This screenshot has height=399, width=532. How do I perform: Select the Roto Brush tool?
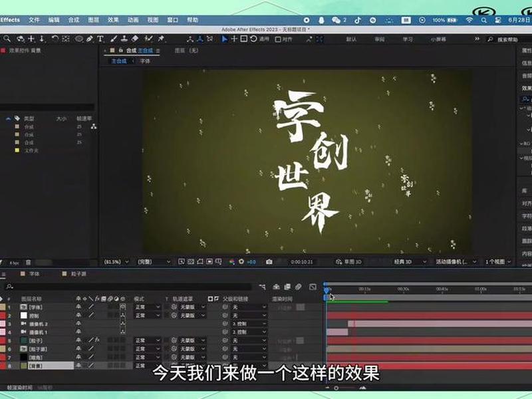pyautogui.click(x=148, y=39)
